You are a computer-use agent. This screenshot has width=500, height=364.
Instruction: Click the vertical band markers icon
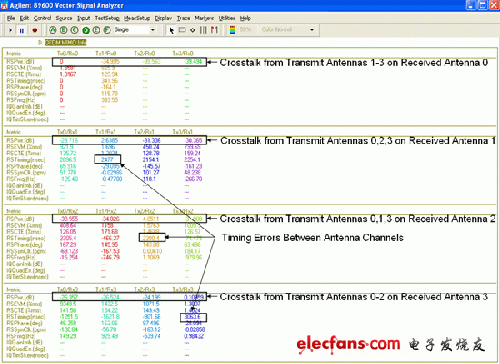coord(203,30)
